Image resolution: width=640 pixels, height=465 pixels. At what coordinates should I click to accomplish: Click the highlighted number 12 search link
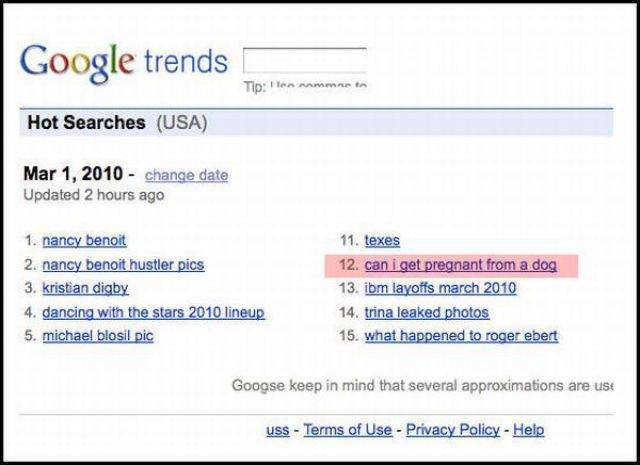tap(459, 265)
